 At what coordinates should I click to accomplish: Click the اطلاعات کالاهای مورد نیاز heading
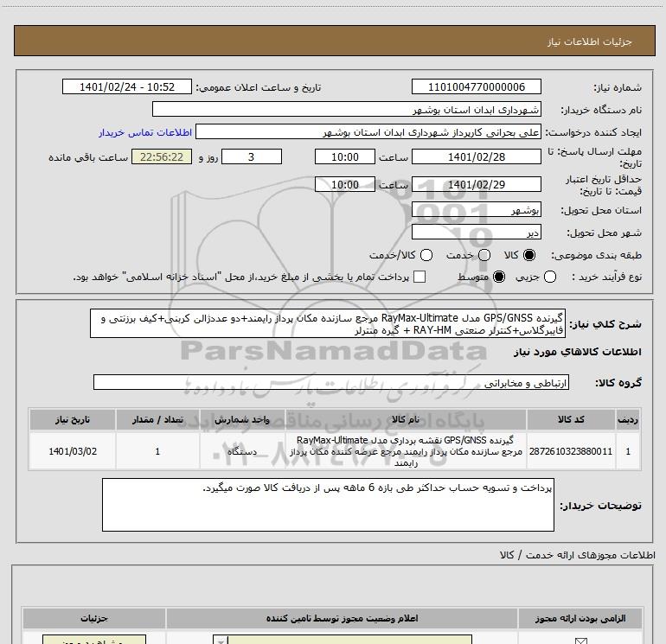pos(578,352)
